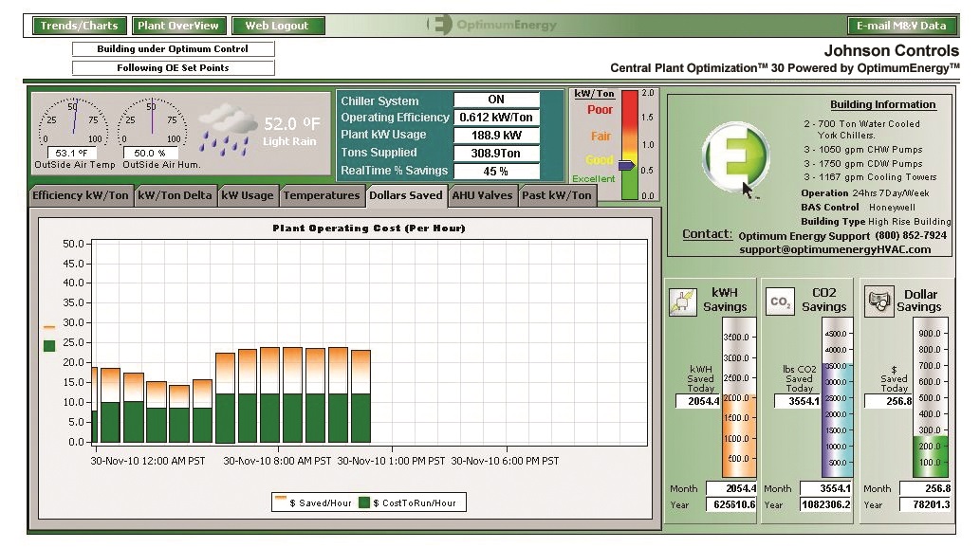
Task: Show the Temperatures tab
Action: click(322, 195)
